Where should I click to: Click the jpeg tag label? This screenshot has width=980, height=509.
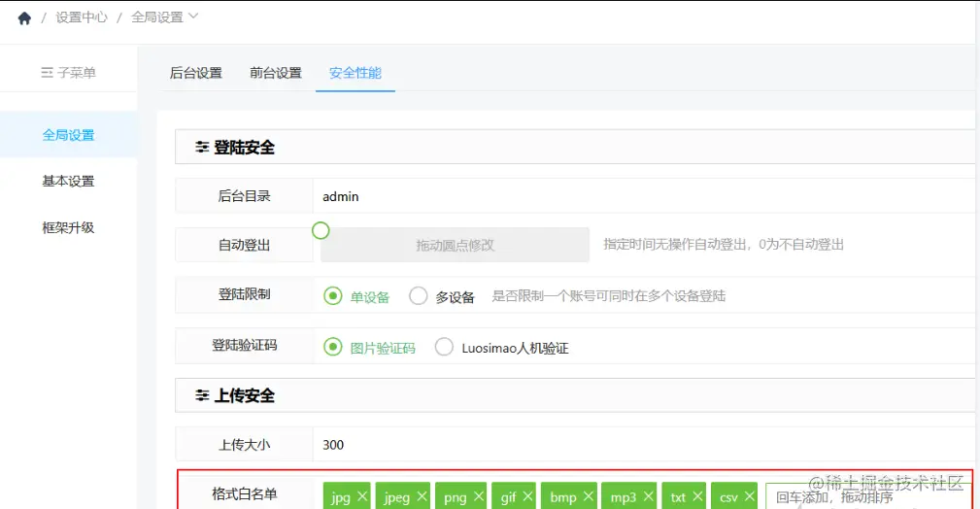[396, 497]
